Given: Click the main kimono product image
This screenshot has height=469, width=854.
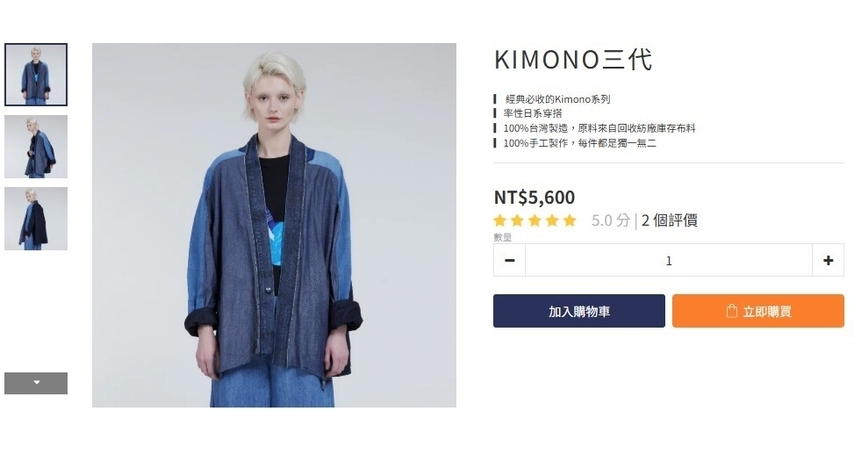Looking at the screenshot, I should [274, 225].
